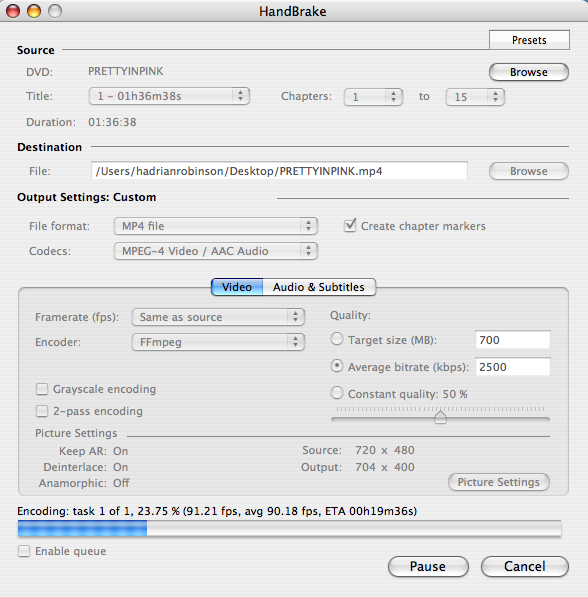This screenshot has width=588, height=597.
Task: Click the Constant quality slider handle
Action: pyautogui.click(x=440, y=417)
